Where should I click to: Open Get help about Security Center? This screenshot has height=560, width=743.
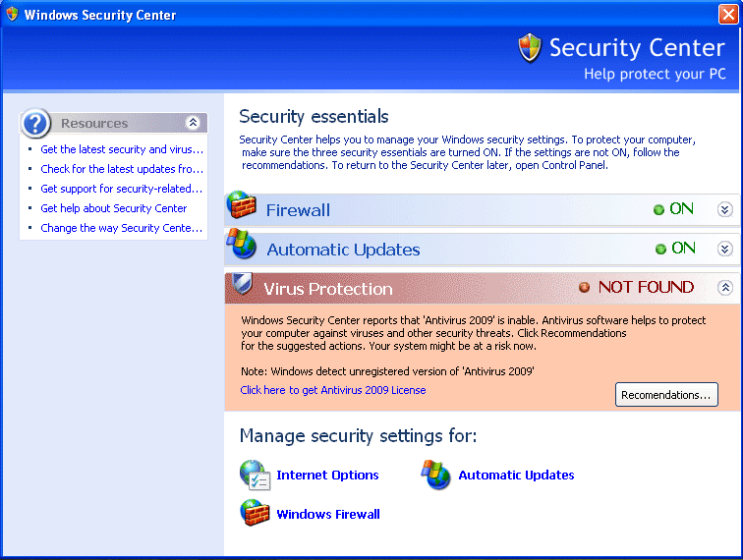(x=114, y=208)
